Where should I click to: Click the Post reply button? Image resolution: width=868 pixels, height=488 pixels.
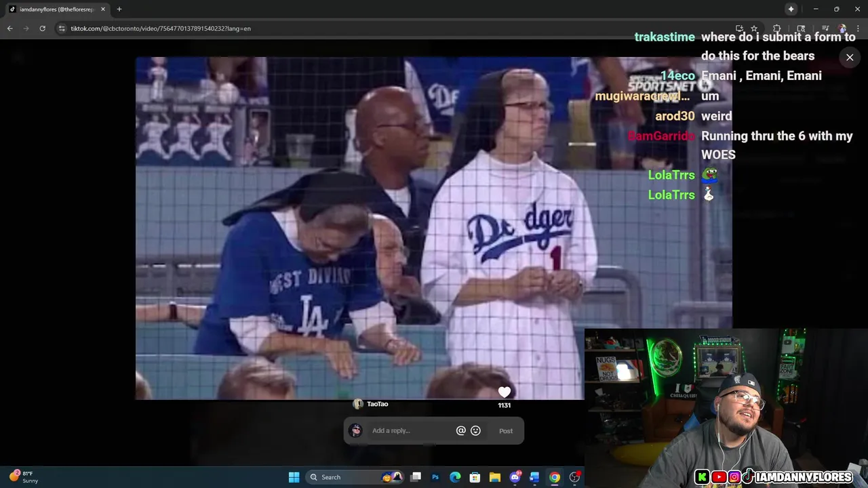coord(506,431)
